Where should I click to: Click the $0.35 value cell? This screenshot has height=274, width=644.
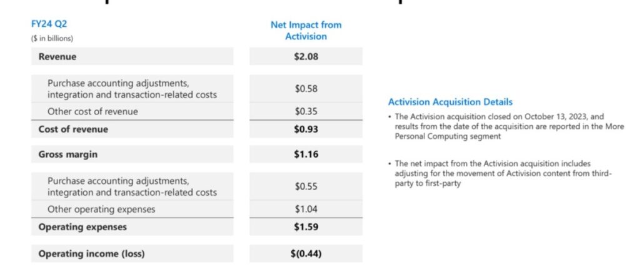click(306, 111)
